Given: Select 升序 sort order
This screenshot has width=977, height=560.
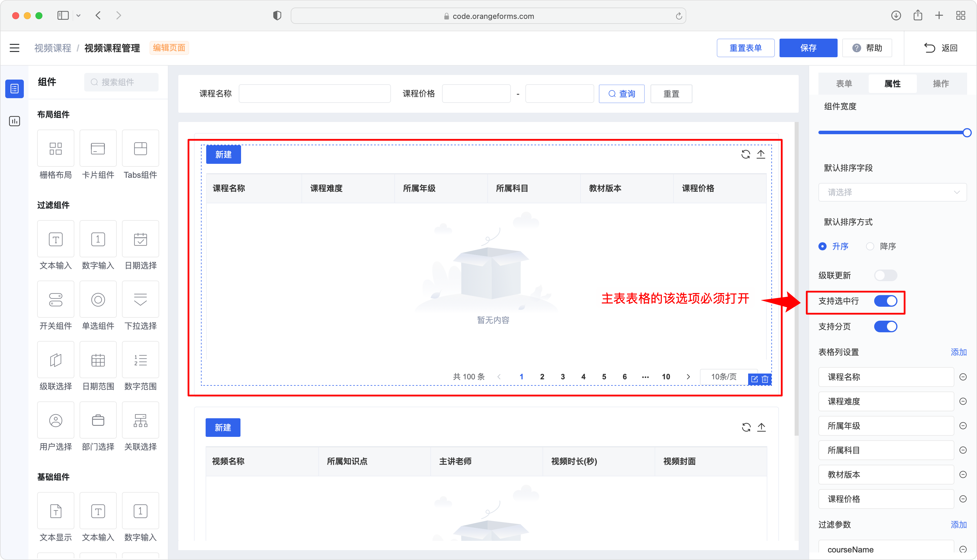Looking at the screenshot, I should (833, 246).
